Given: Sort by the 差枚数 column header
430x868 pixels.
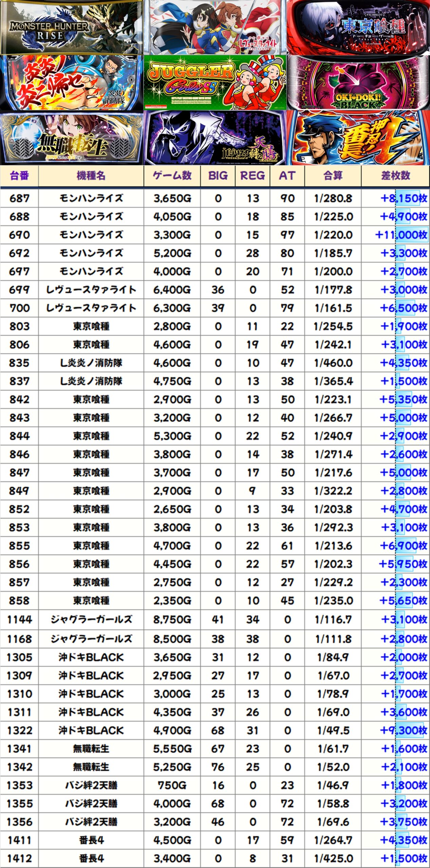Looking at the screenshot, I should pyautogui.click(x=395, y=176).
